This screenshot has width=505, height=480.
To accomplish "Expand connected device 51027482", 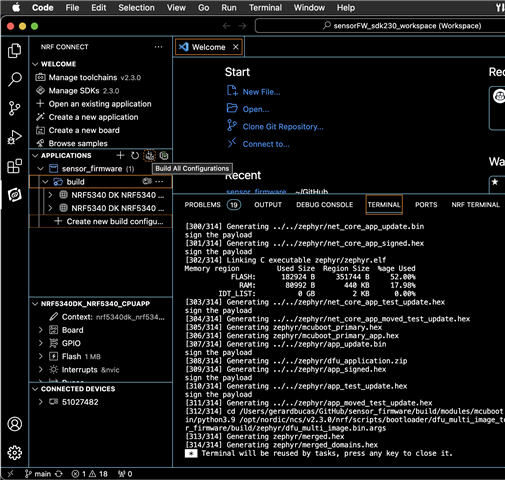I will (x=41, y=402).
